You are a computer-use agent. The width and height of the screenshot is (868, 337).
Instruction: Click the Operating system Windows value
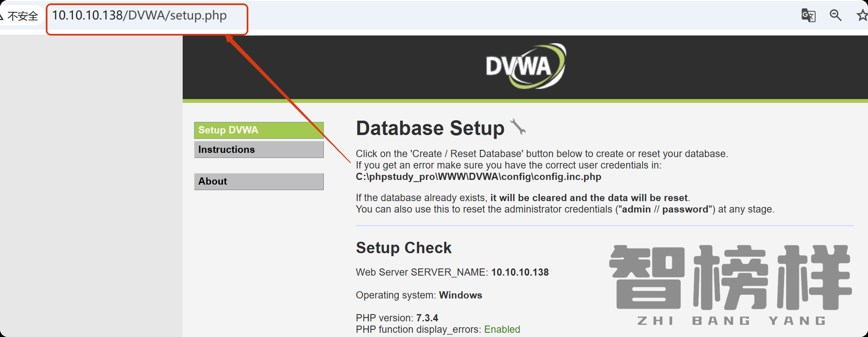point(461,295)
